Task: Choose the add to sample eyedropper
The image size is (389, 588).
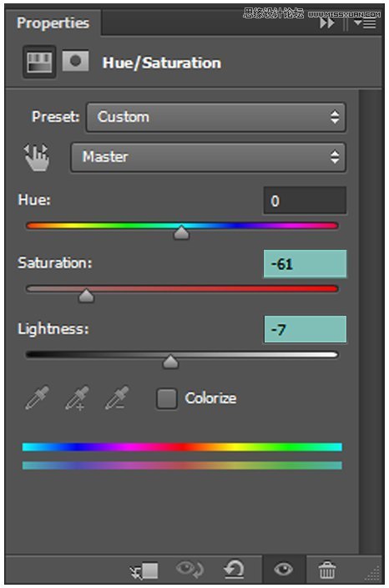Action: [77, 398]
